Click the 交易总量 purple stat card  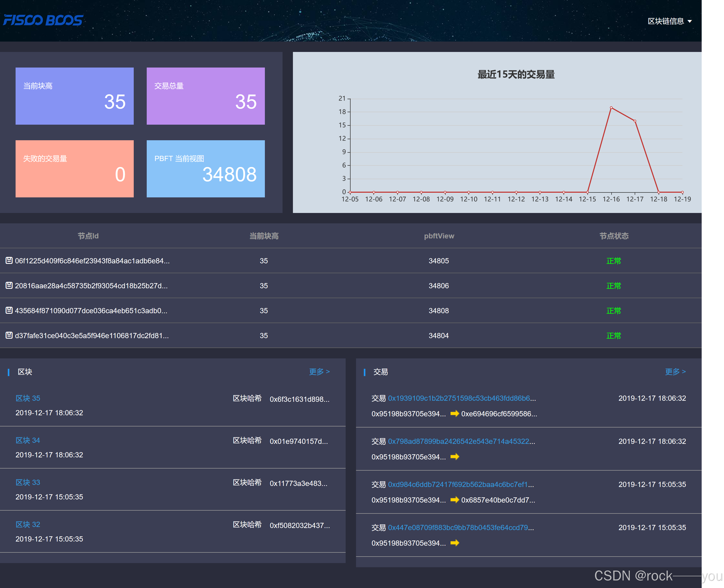click(x=206, y=96)
